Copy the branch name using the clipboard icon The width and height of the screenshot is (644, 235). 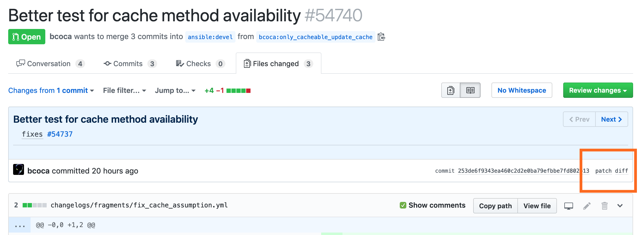point(381,37)
